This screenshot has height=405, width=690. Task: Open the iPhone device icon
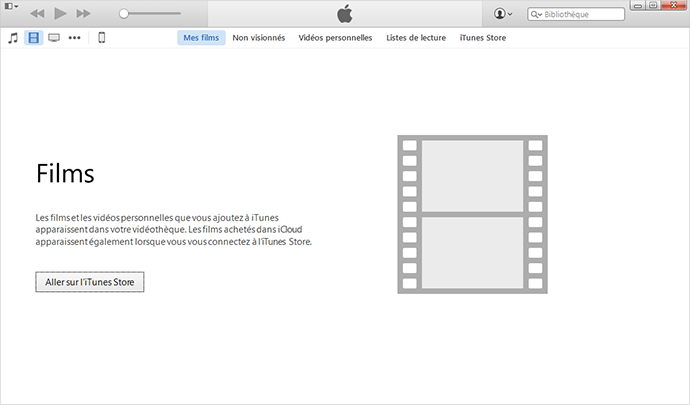pyautogui.click(x=102, y=38)
